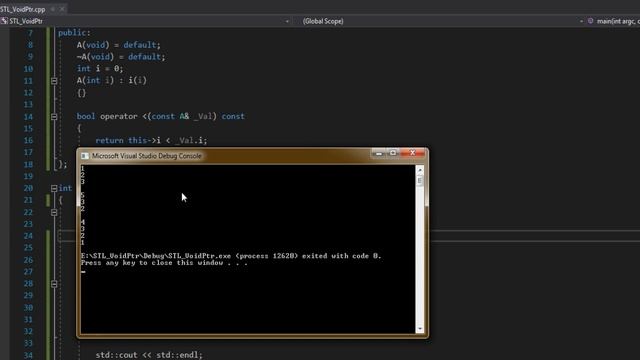This screenshot has width=640, height=360.
Task: Place cursor on 'A(void) = default;' line
Action: coord(119,45)
